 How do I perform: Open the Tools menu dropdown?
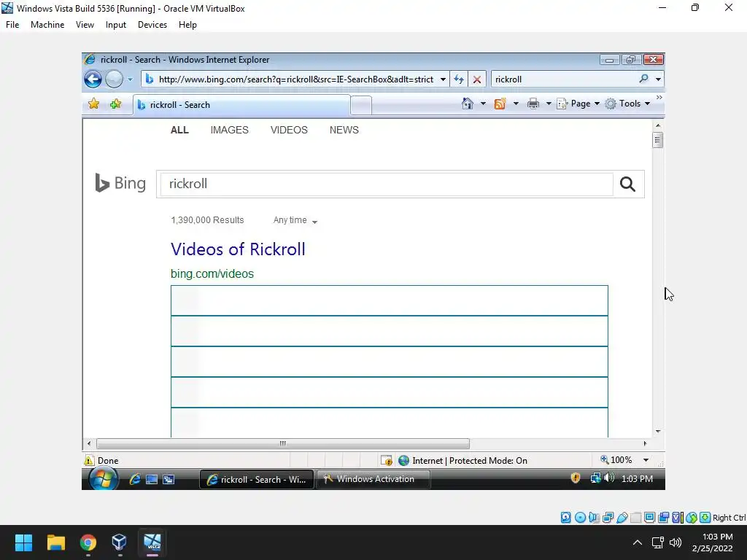click(x=627, y=104)
